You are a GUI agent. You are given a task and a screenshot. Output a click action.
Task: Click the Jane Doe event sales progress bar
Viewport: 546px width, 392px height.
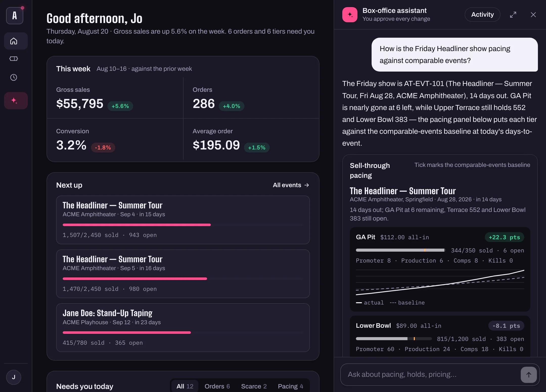(x=183, y=333)
